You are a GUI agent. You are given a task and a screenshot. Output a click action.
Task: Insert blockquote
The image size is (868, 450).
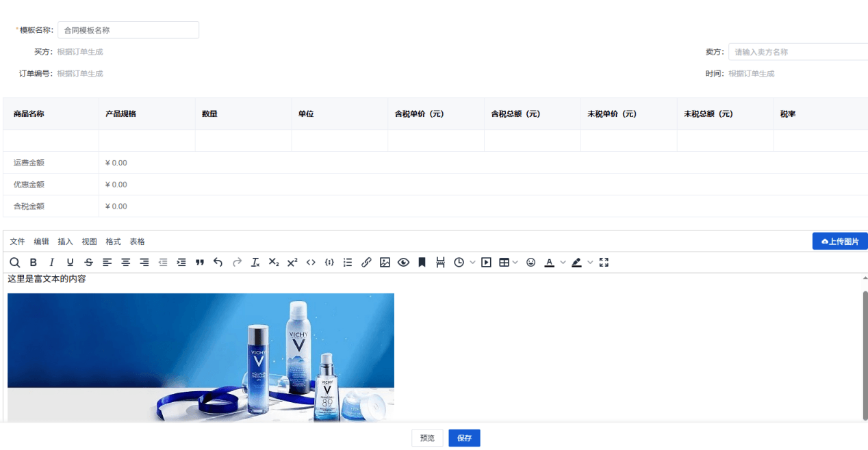(200, 262)
